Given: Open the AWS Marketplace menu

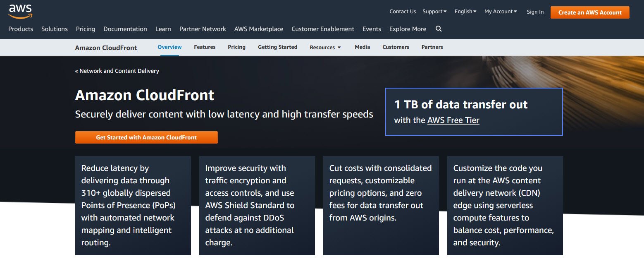Looking at the screenshot, I should (259, 29).
